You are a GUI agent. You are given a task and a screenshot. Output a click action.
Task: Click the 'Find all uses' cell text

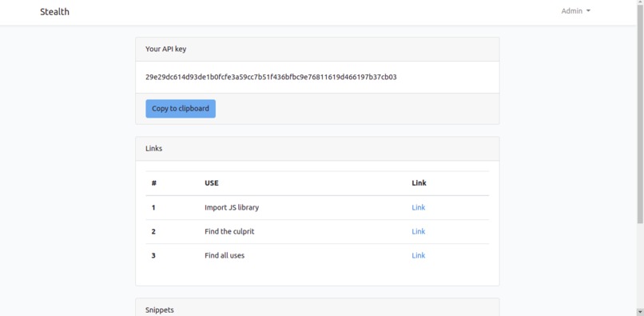coord(225,255)
